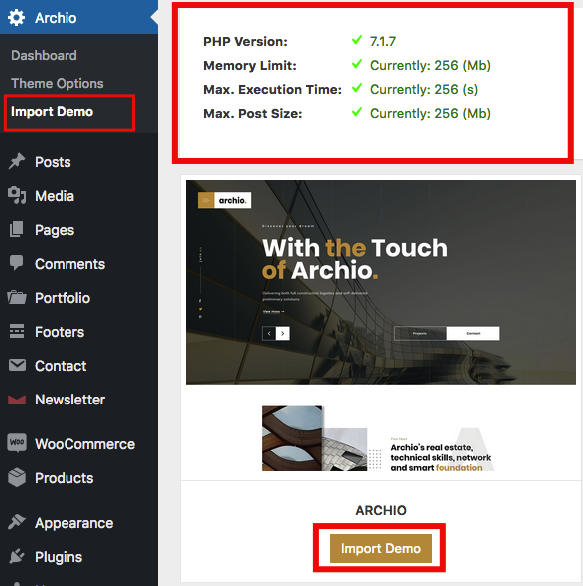
Task: Click the Max. Post Size label
Action: pos(253,113)
